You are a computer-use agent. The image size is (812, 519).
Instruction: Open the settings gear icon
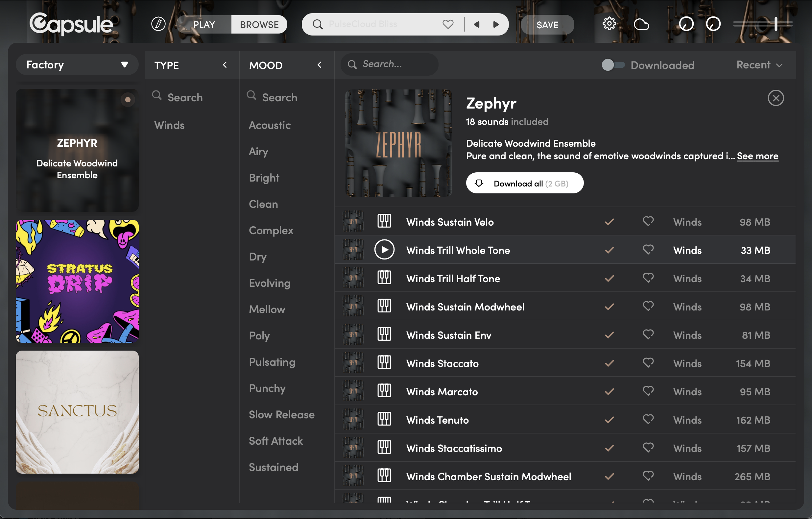(609, 24)
